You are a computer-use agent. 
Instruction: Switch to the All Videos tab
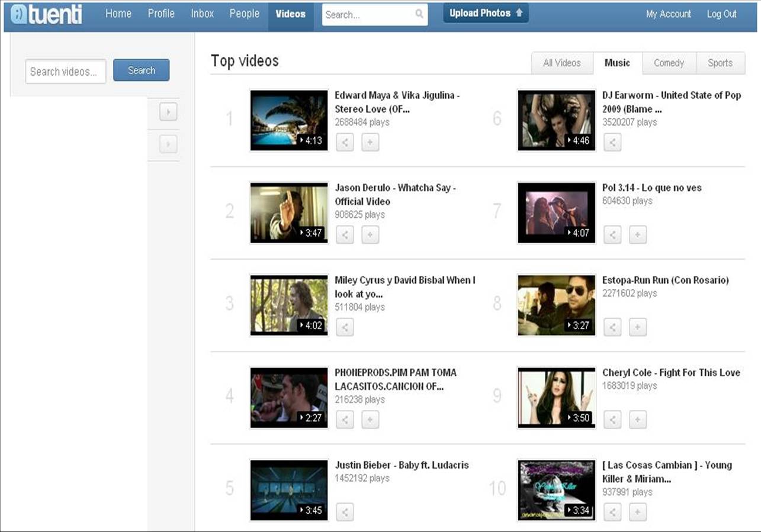coord(562,63)
